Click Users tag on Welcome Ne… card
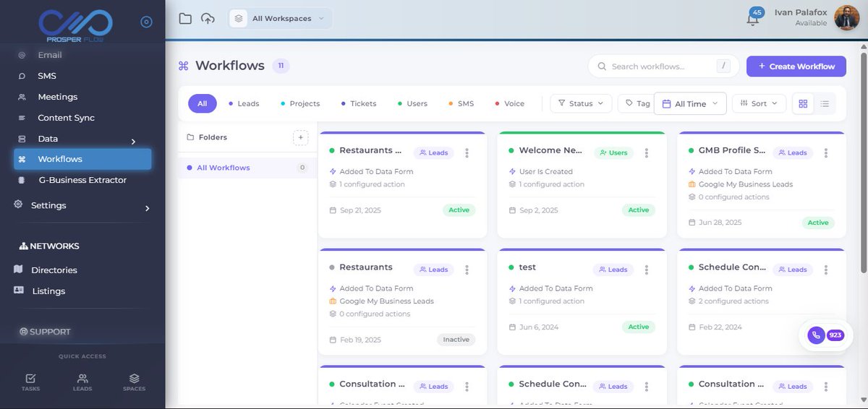Screen dimensions: 868x409 (613, 153)
